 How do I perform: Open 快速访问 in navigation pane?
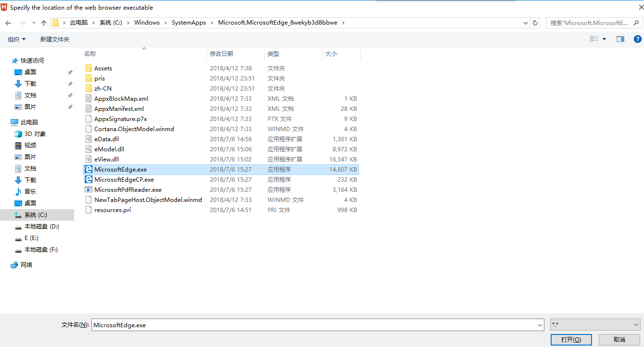click(32, 60)
